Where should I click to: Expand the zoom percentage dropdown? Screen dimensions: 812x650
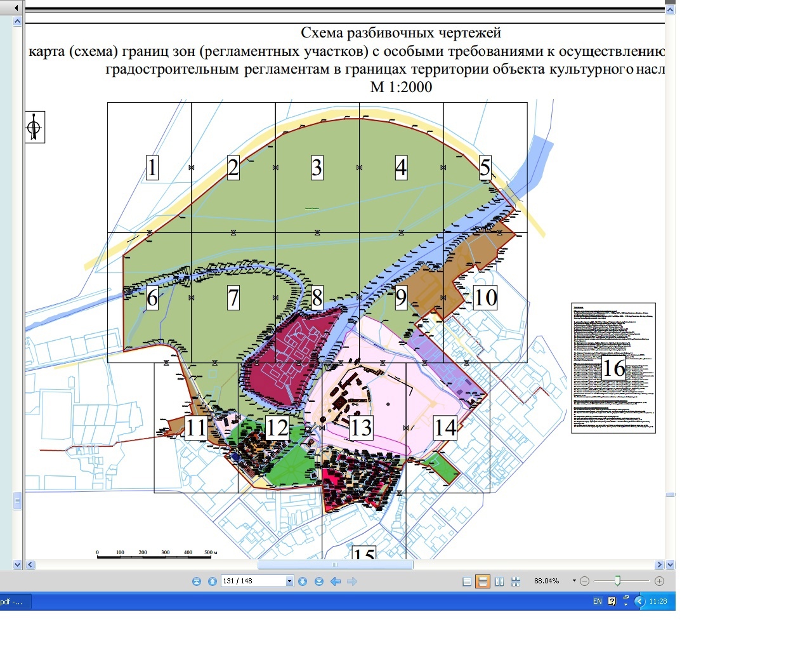point(574,581)
